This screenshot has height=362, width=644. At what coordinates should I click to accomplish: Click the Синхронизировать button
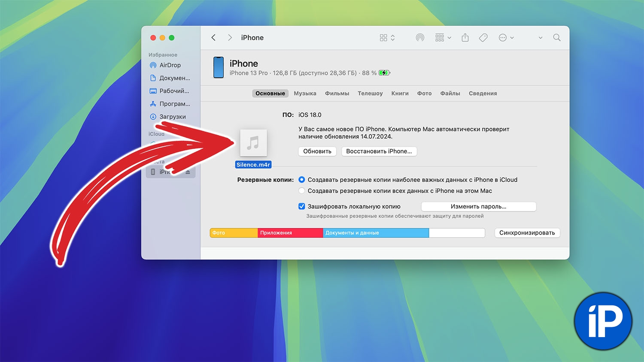(x=527, y=233)
